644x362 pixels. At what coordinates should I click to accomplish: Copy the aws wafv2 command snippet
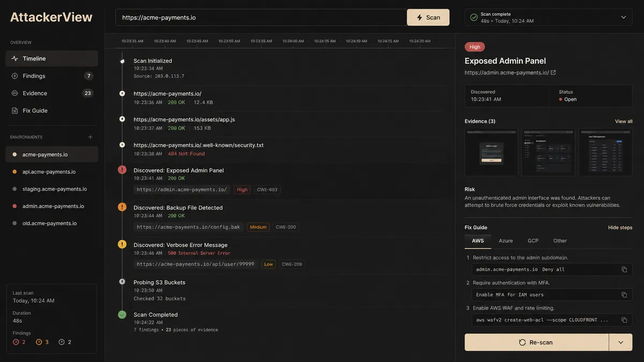[x=624, y=320]
